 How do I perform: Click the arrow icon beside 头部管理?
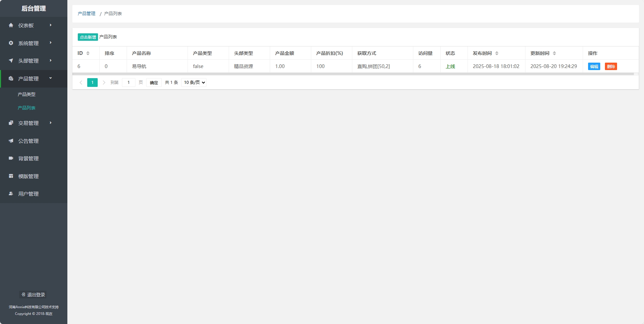coord(11,61)
